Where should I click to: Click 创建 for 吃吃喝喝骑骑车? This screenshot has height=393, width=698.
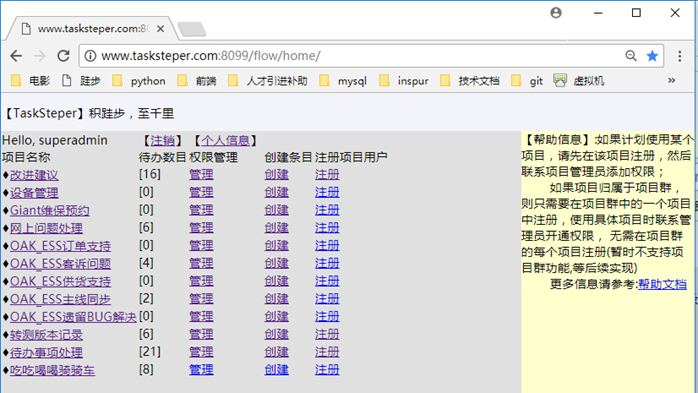click(x=276, y=370)
